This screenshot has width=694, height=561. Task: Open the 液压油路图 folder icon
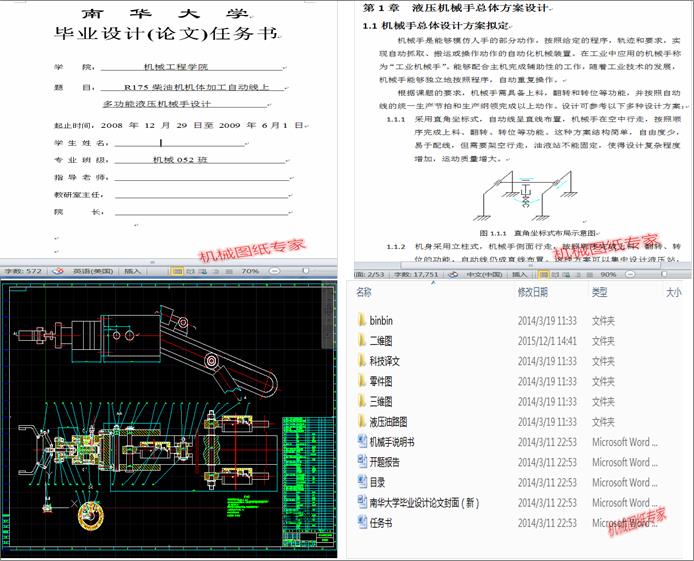click(x=361, y=422)
